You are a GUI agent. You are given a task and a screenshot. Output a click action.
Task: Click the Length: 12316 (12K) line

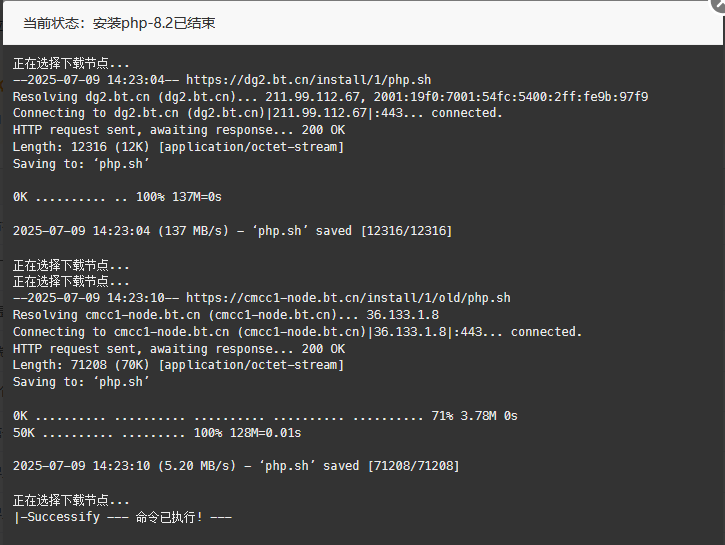pyautogui.click(x=178, y=147)
